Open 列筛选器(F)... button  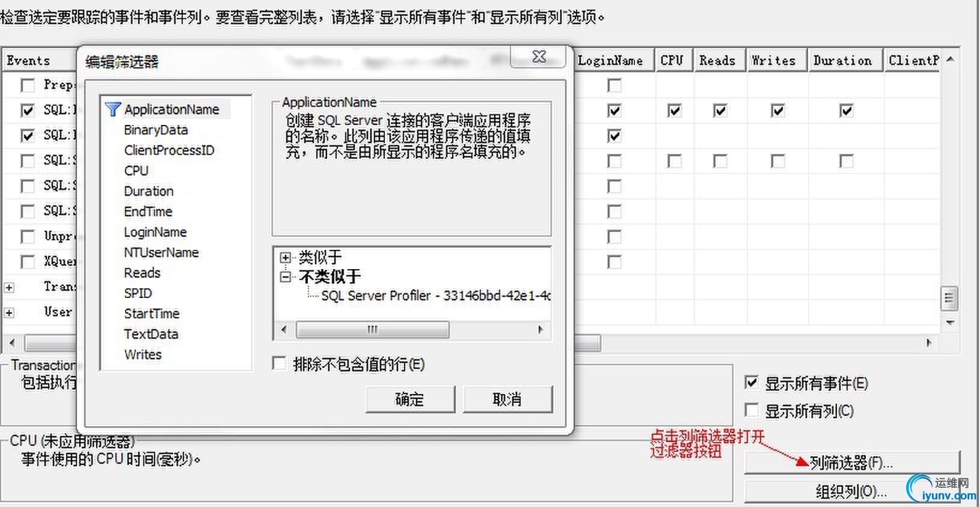852,463
